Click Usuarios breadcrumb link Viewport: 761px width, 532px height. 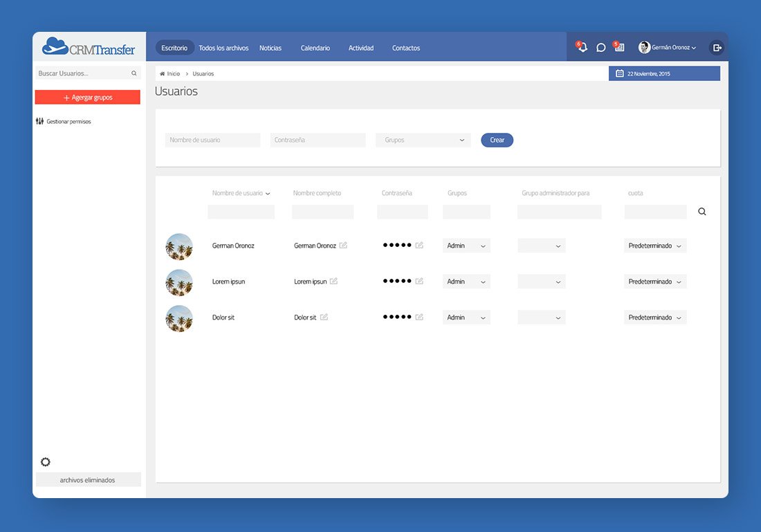[x=203, y=74]
